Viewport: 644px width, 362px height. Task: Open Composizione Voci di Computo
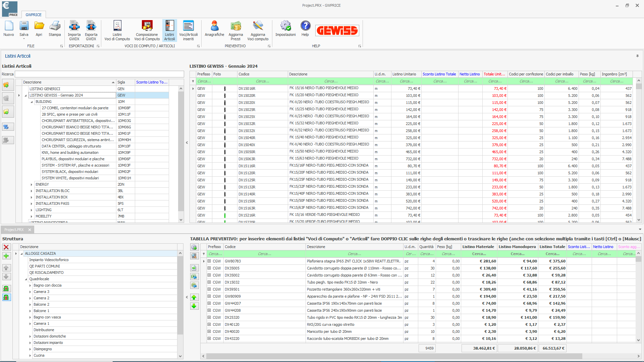[147, 31]
